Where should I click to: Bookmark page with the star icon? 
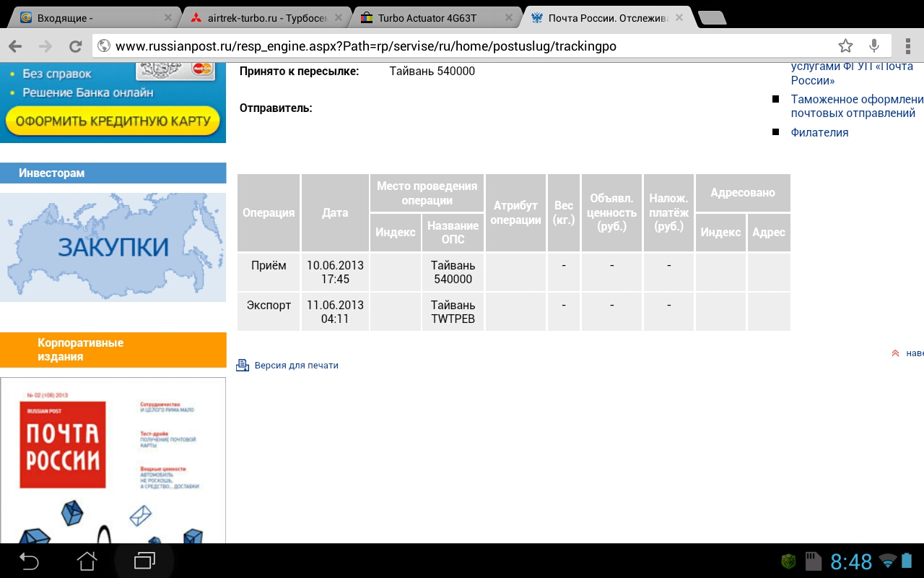pyautogui.click(x=845, y=46)
